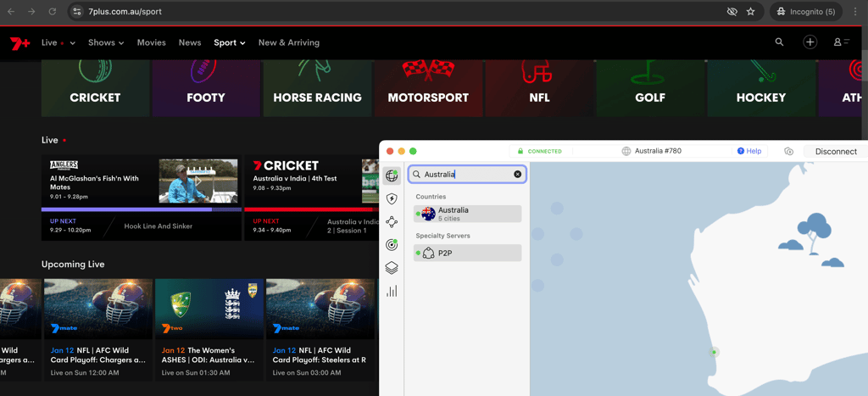Screen dimensions: 868x396
Task: Select the HORSE RACING sport tile
Action: tap(317, 88)
